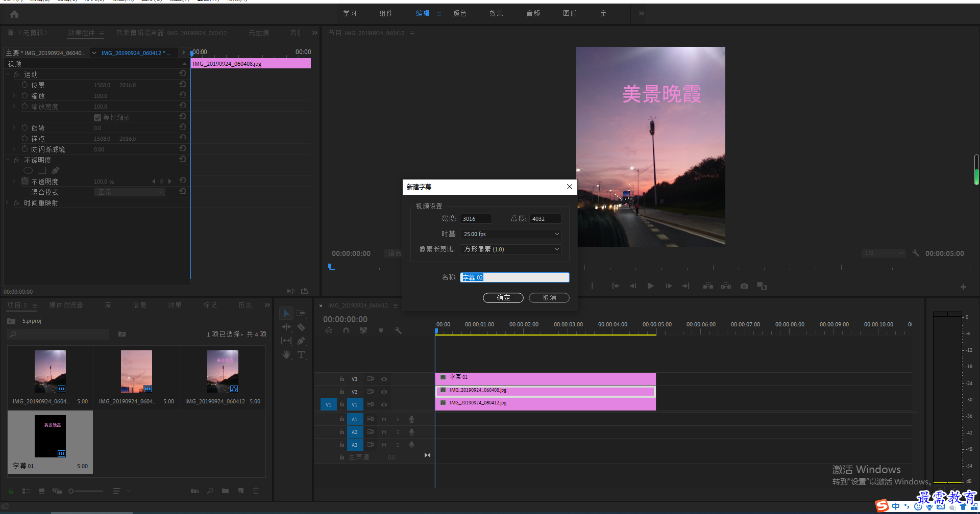Toggle the 位置 stopwatch animation
This screenshot has width=980, height=514.
coord(24,85)
